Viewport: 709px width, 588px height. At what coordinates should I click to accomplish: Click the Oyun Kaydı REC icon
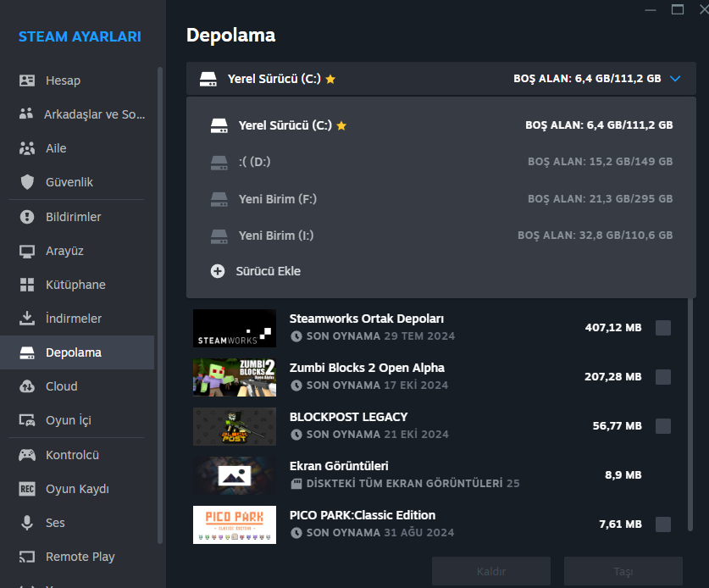point(26,489)
